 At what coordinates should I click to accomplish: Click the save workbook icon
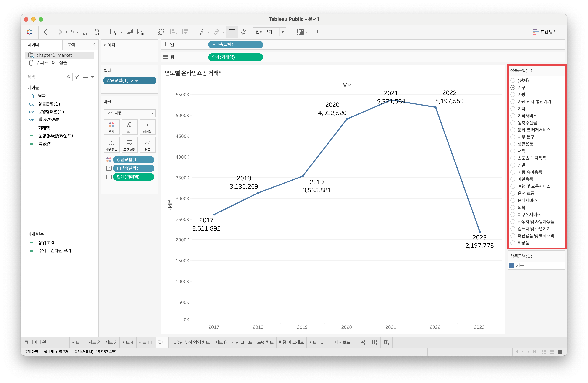click(85, 32)
